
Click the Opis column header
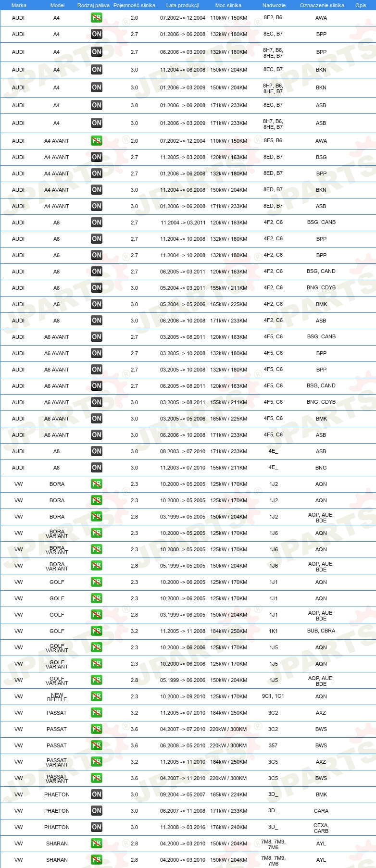coord(361,5)
